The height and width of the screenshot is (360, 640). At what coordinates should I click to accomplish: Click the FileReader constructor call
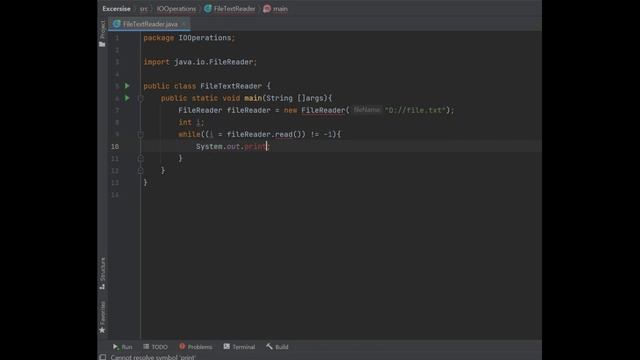point(323,110)
